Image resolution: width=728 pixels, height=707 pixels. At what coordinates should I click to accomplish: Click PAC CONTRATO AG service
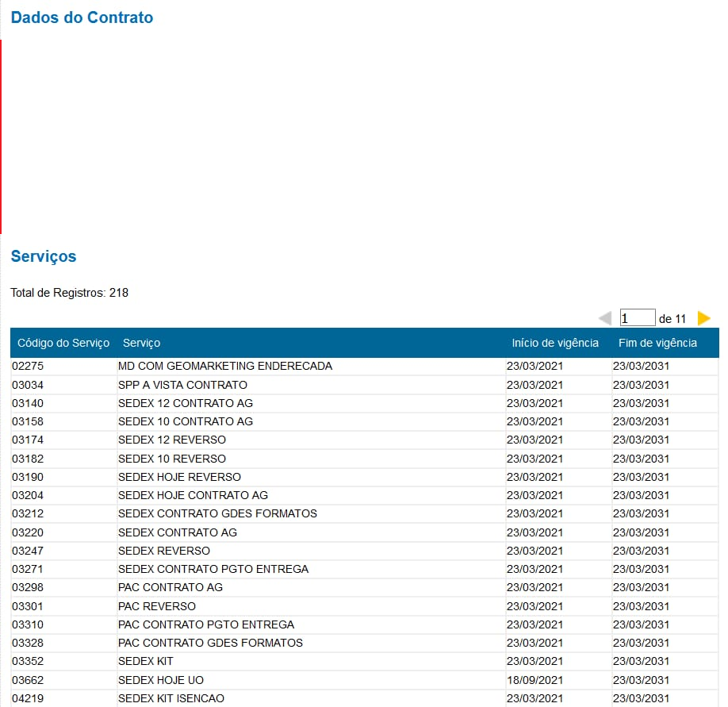(x=171, y=587)
